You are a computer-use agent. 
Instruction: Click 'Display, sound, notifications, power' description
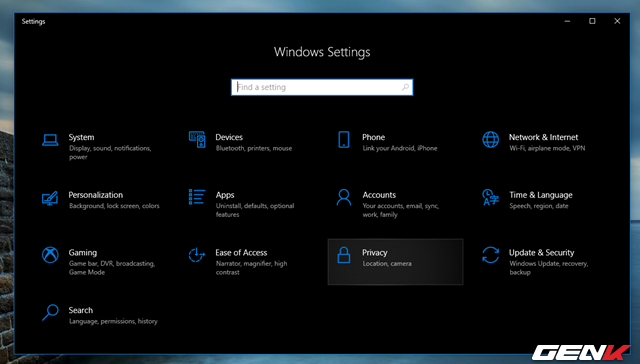point(110,153)
